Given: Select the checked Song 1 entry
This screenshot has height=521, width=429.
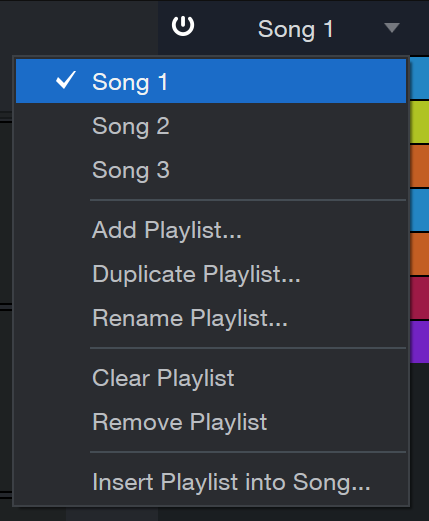Looking at the screenshot, I should click(x=211, y=81).
